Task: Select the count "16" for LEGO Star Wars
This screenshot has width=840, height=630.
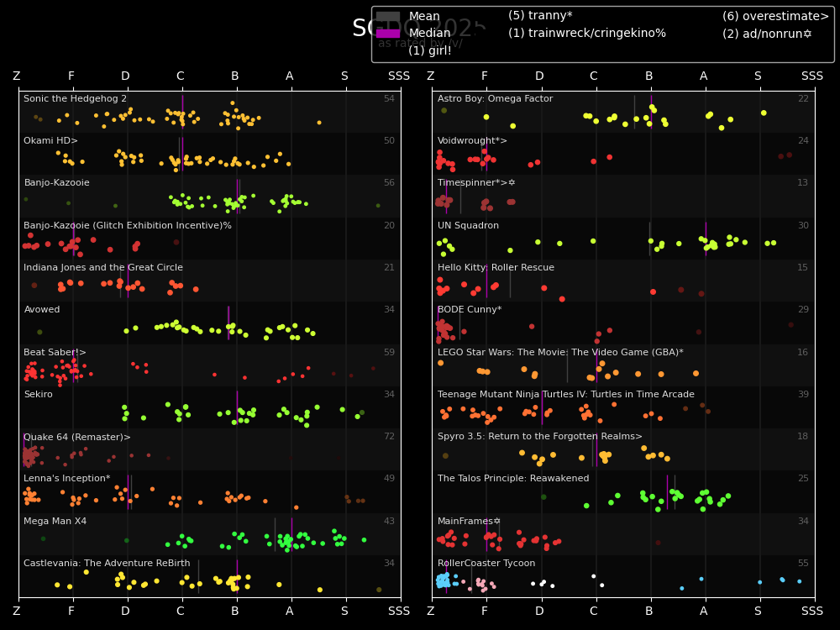Action: point(802,352)
